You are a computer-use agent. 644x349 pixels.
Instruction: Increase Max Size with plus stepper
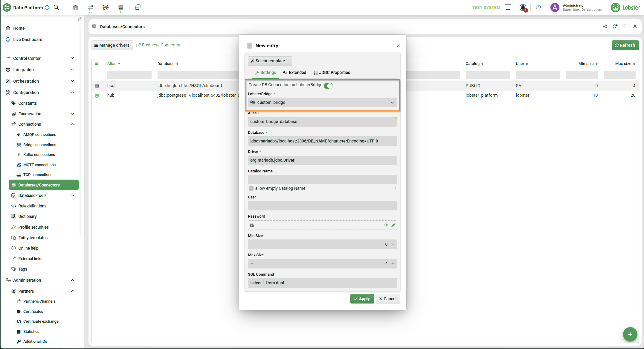(x=393, y=263)
